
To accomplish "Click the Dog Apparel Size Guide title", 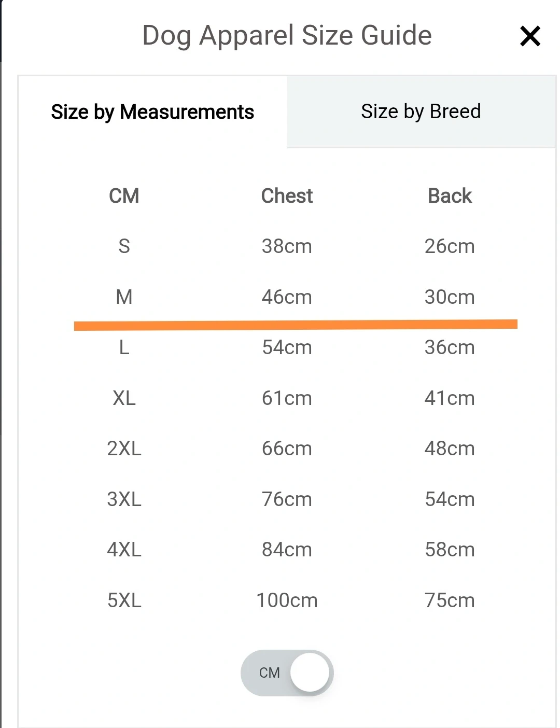I will click(287, 36).
